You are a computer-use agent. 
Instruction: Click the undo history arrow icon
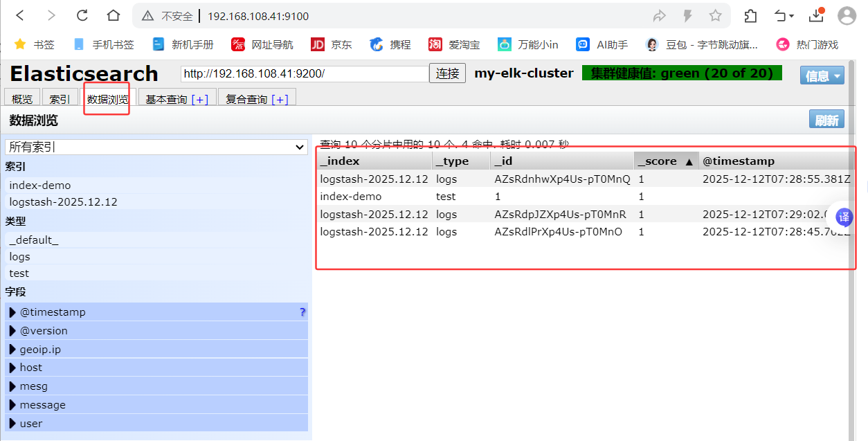(784, 16)
